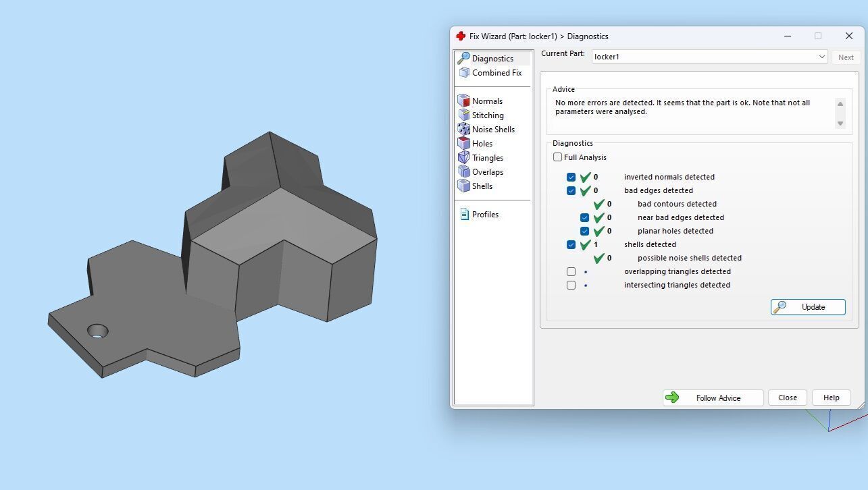
Task: Click the Close button
Action: point(788,398)
